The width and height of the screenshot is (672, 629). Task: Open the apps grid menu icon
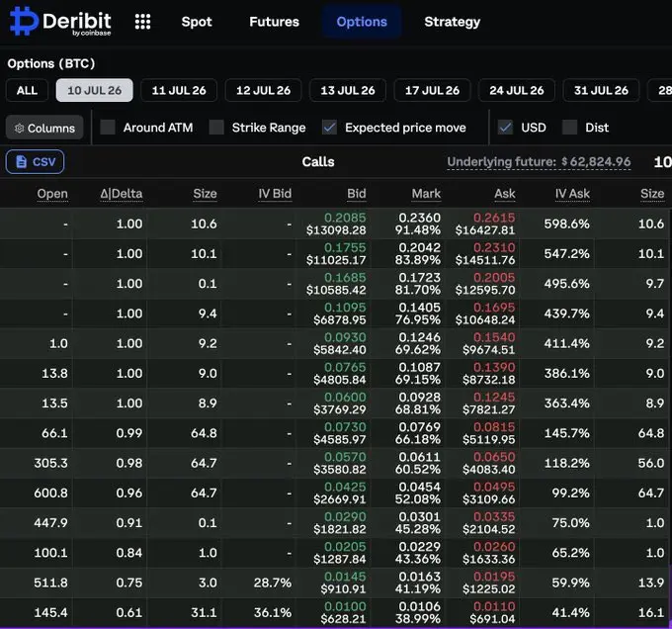click(142, 22)
